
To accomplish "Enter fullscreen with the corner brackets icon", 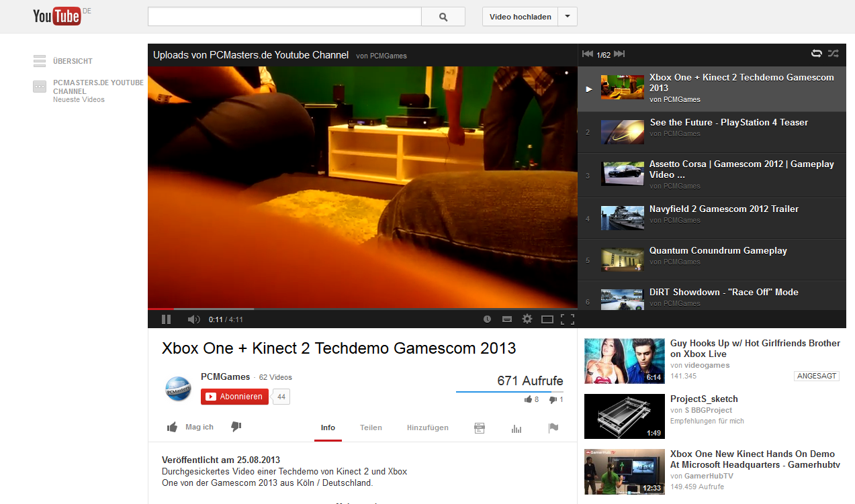I will tap(568, 319).
